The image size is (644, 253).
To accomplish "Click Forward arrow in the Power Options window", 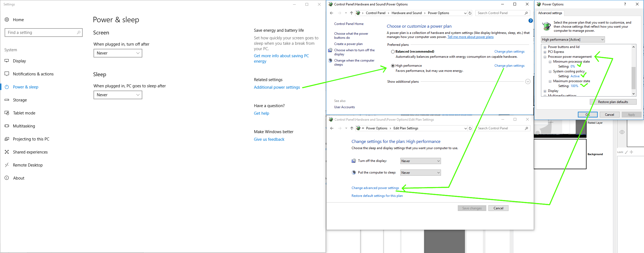I will click(339, 13).
